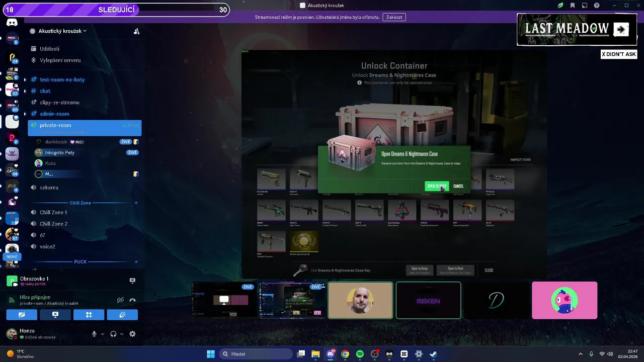Click Honza user avatar
Image resolution: width=644 pixels, height=362 pixels.
11,333
